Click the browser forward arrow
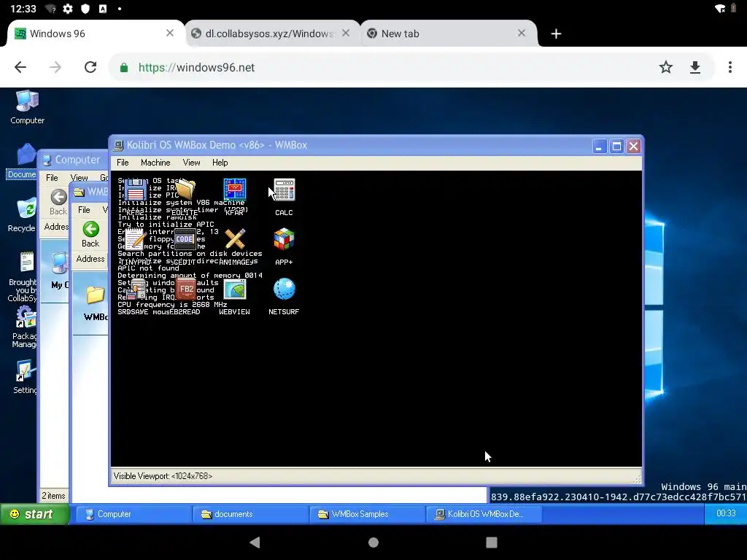The height and width of the screenshot is (560, 747). [55, 67]
